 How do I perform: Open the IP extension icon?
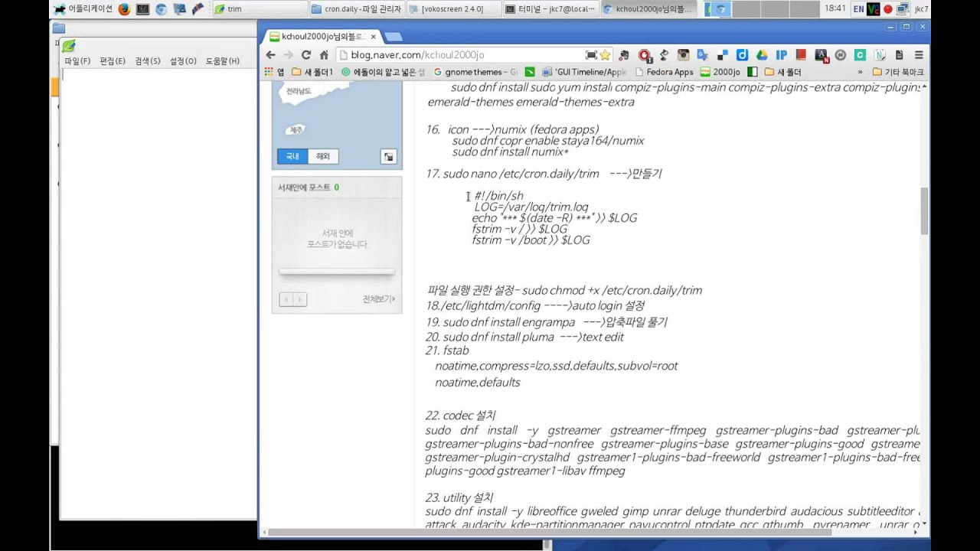(x=782, y=55)
